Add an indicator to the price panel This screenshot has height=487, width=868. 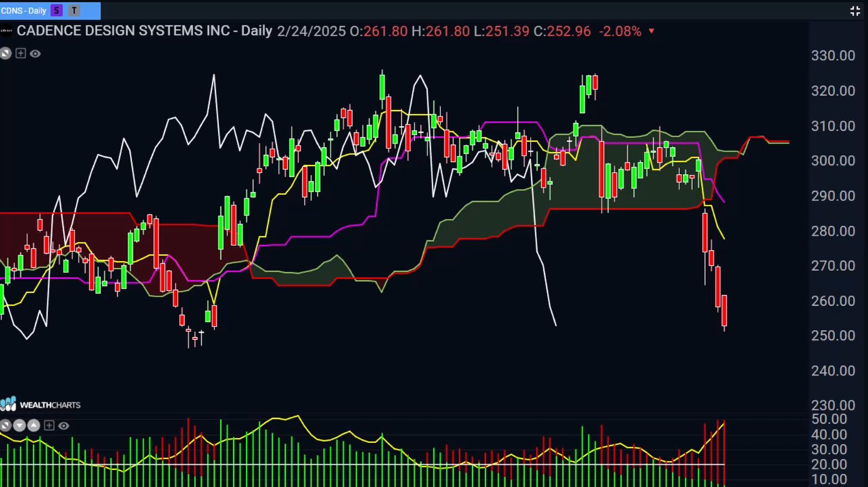20,54
